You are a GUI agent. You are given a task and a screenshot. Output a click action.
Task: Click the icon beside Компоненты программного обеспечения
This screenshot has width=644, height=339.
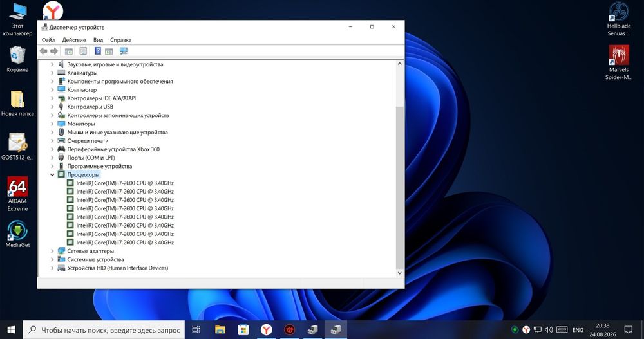point(61,81)
